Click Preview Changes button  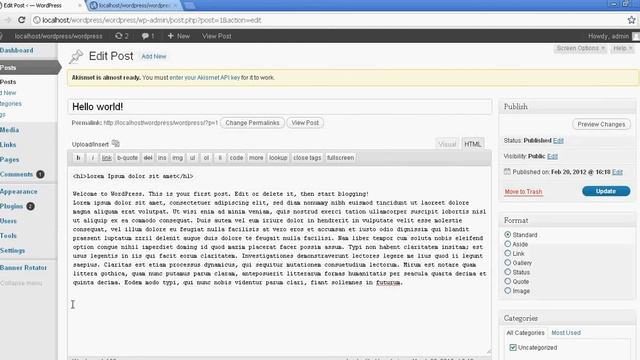(x=601, y=124)
